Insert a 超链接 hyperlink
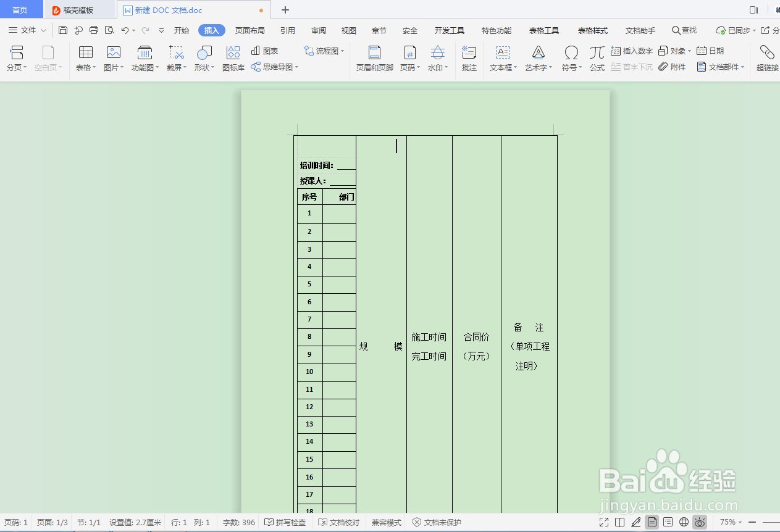780x532 pixels. pos(768,59)
